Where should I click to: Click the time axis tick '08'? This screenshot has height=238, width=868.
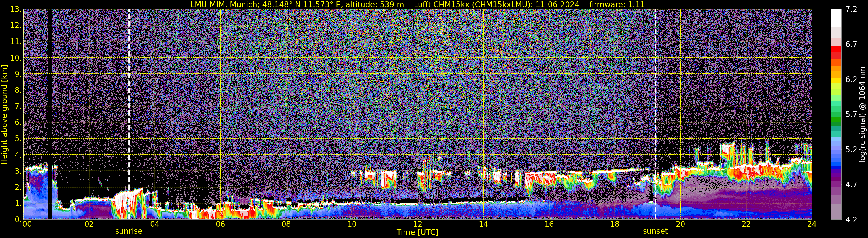click(286, 224)
